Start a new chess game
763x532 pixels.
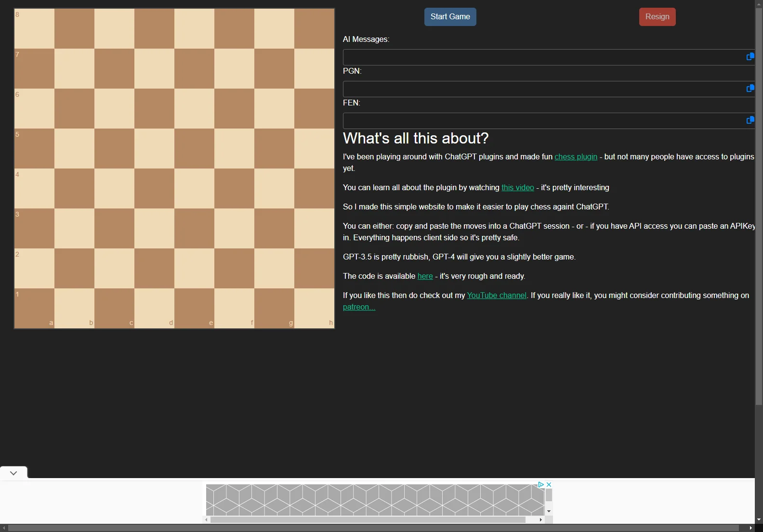450,17
